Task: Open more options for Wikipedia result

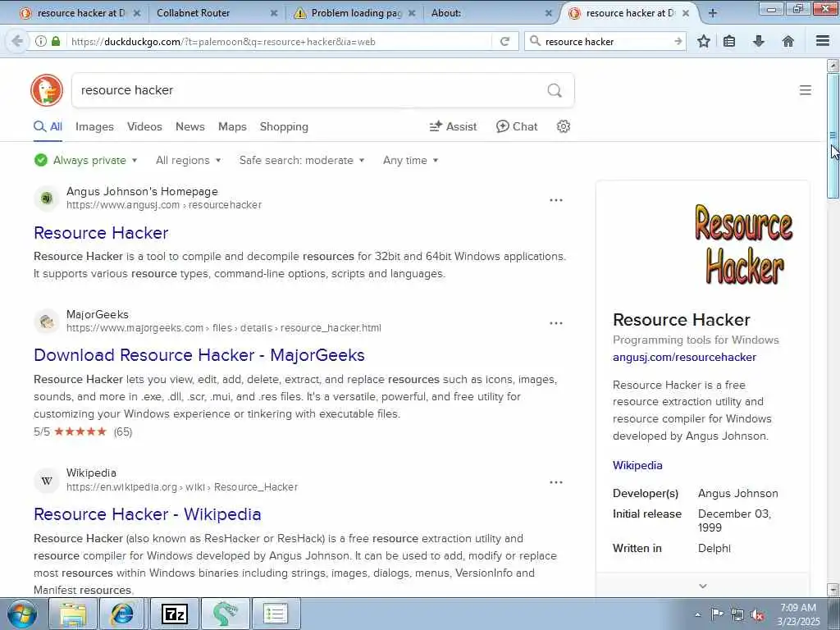Action: coord(556,482)
